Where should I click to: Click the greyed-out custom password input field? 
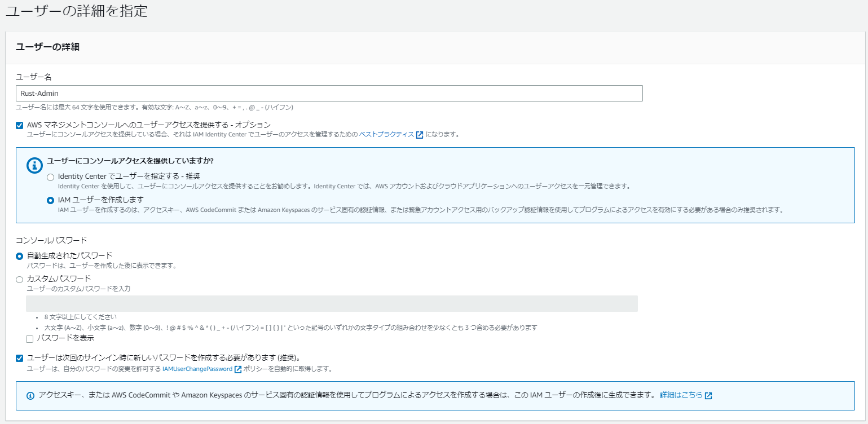click(x=332, y=303)
